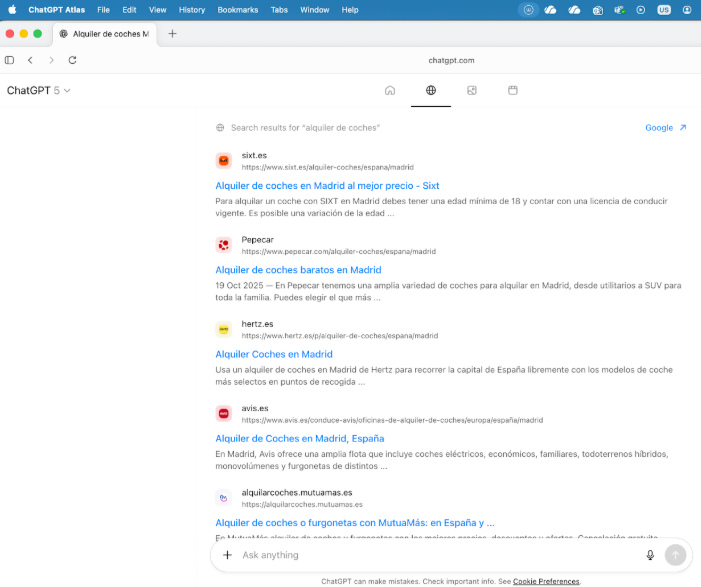Switch to the Home view icon
This screenshot has height=587, width=701.
pos(390,90)
